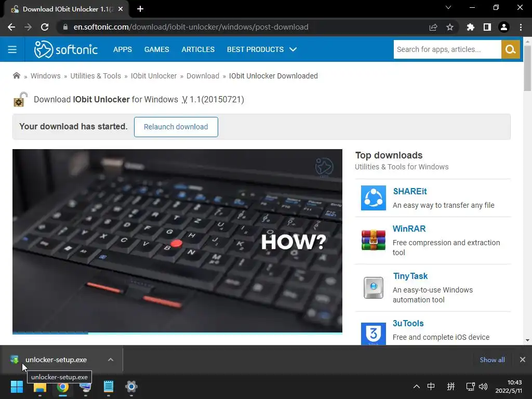Open File Explorer from taskbar
The height and width of the screenshot is (399, 532).
(x=39, y=387)
